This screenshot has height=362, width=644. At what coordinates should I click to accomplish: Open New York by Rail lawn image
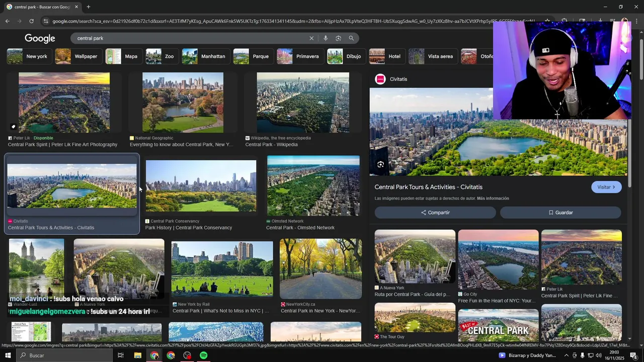[x=222, y=269]
